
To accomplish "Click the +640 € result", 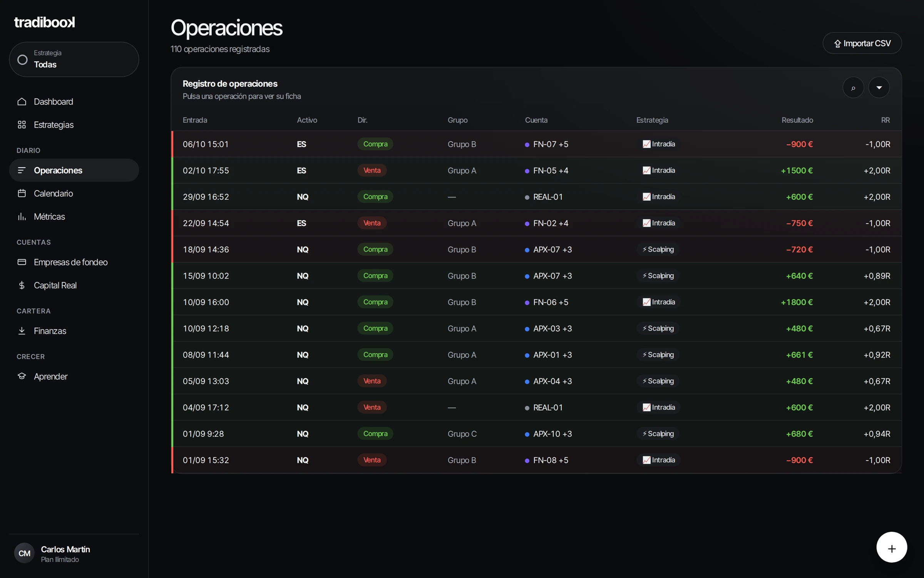I will click(799, 276).
